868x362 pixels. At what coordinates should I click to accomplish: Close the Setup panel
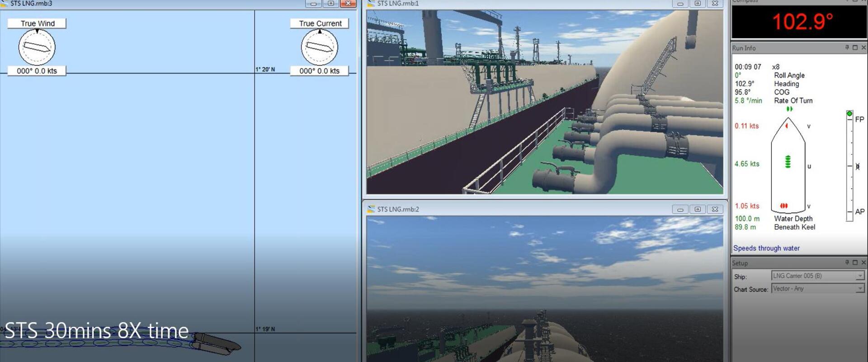click(863, 262)
